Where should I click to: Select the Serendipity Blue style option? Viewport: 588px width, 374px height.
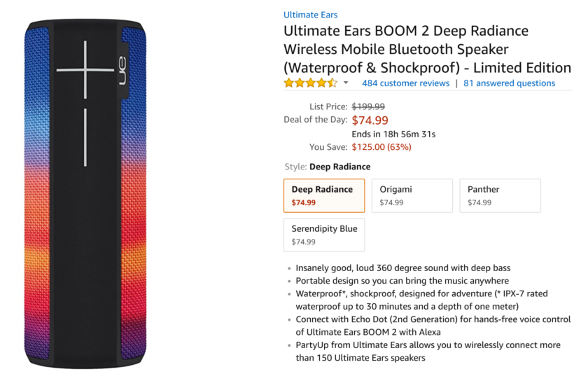point(324,235)
